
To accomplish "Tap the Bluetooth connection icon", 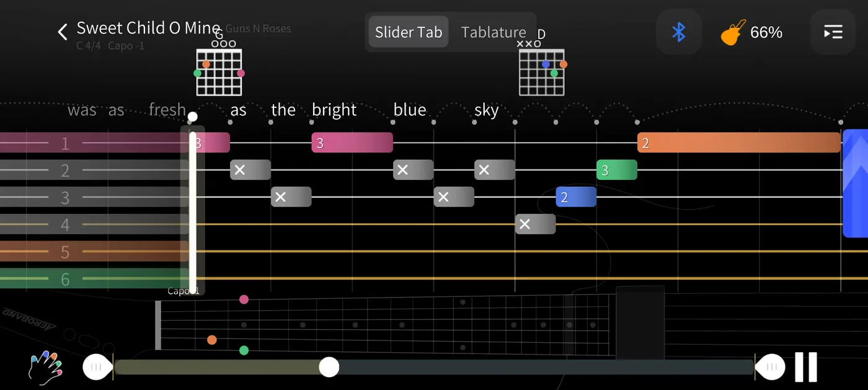I will (679, 32).
